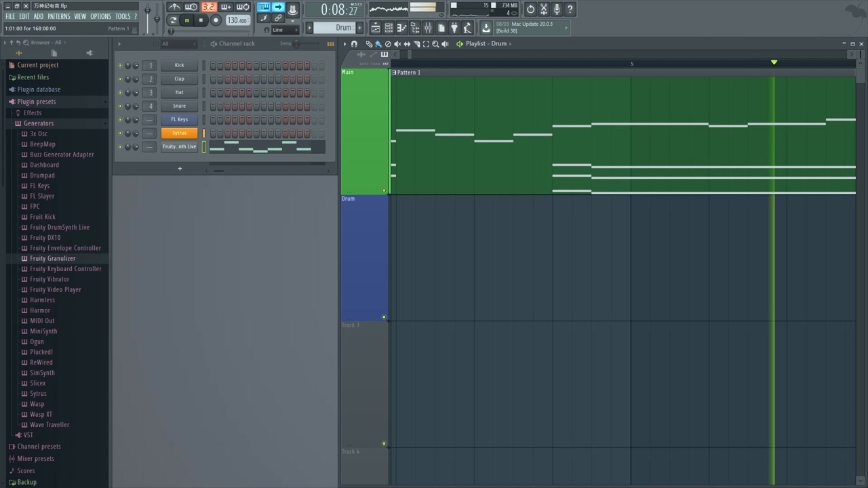
Task: Mute the Clap channel green light
Action: (x=120, y=79)
